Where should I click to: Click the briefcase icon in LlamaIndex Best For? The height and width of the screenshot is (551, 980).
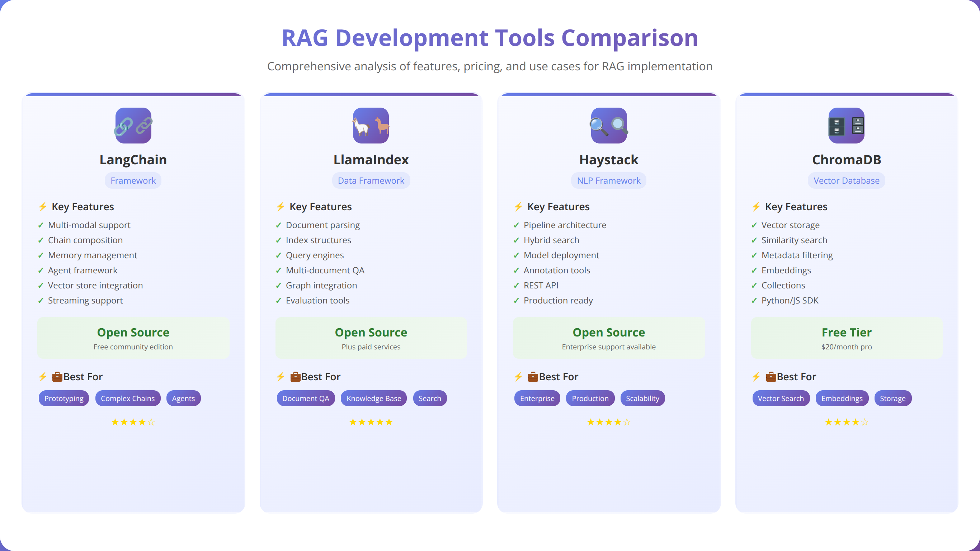pyautogui.click(x=295, y=377)
